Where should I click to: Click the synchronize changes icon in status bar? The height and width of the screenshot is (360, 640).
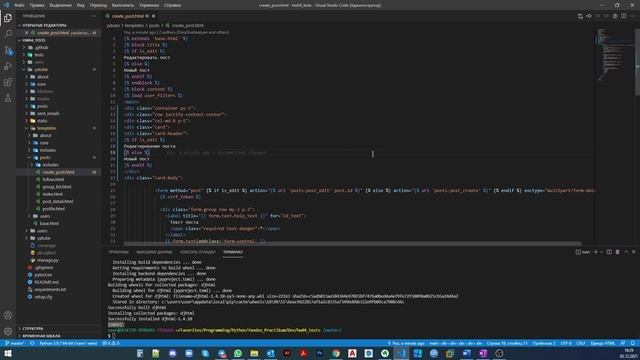pyautogui.click(x=32, y=343)
